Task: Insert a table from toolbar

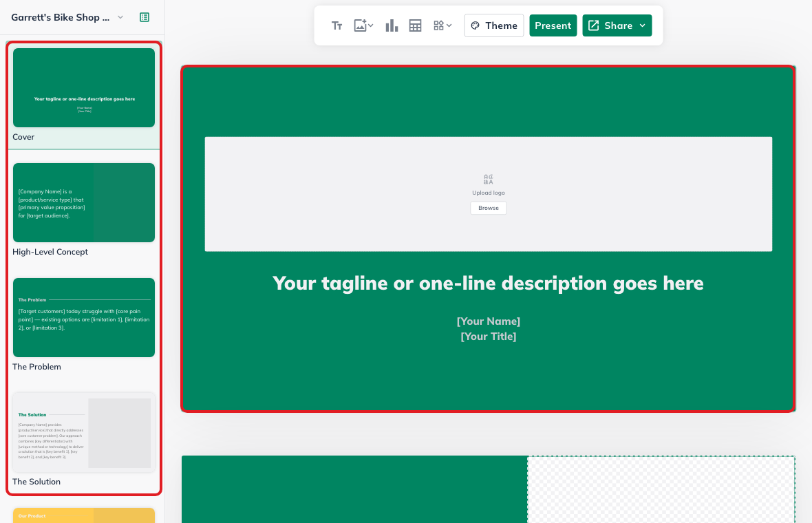Action: [x=416, y=26]
